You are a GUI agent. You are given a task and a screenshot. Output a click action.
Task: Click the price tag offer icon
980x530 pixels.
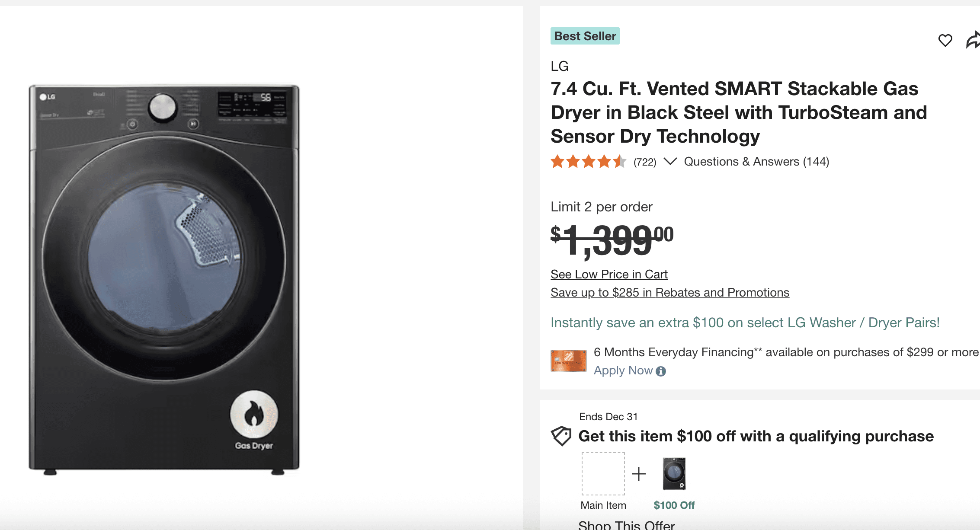561,437
